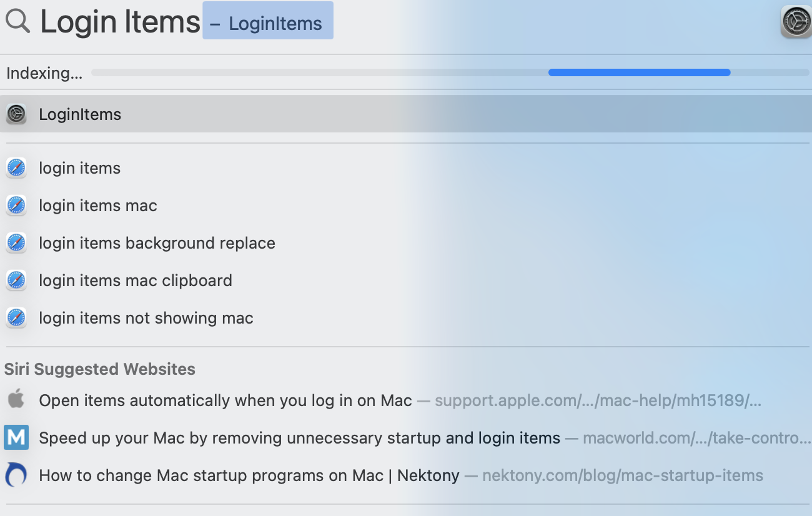The width and height of the screenshot is (812, 516).
Task: Select the LoginItems top hit result
Action: point(406,114)
